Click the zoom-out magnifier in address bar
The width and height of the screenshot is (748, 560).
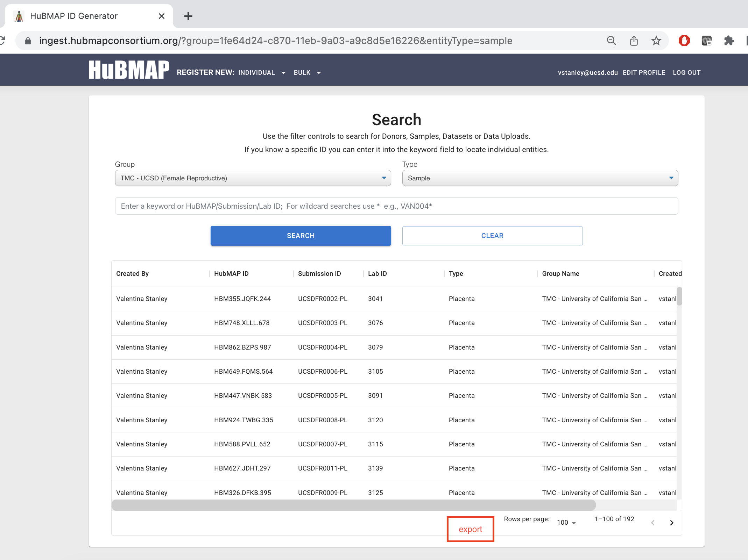611,40
